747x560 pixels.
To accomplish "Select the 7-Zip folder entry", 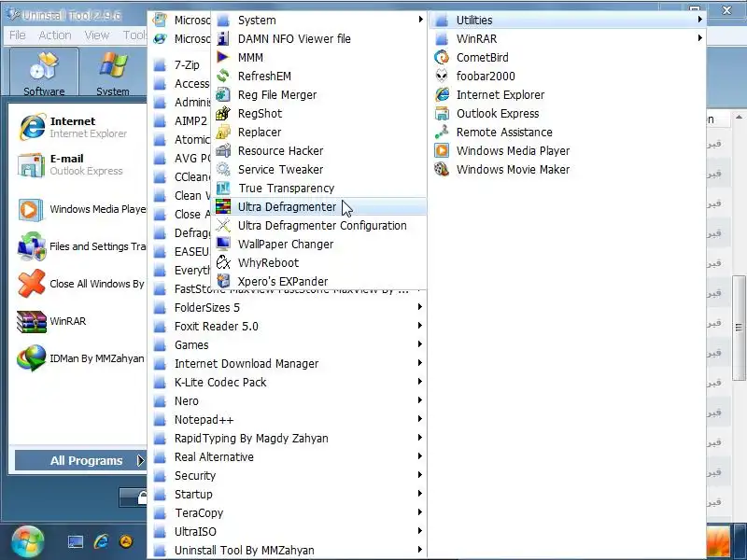I will coord(181,64).
